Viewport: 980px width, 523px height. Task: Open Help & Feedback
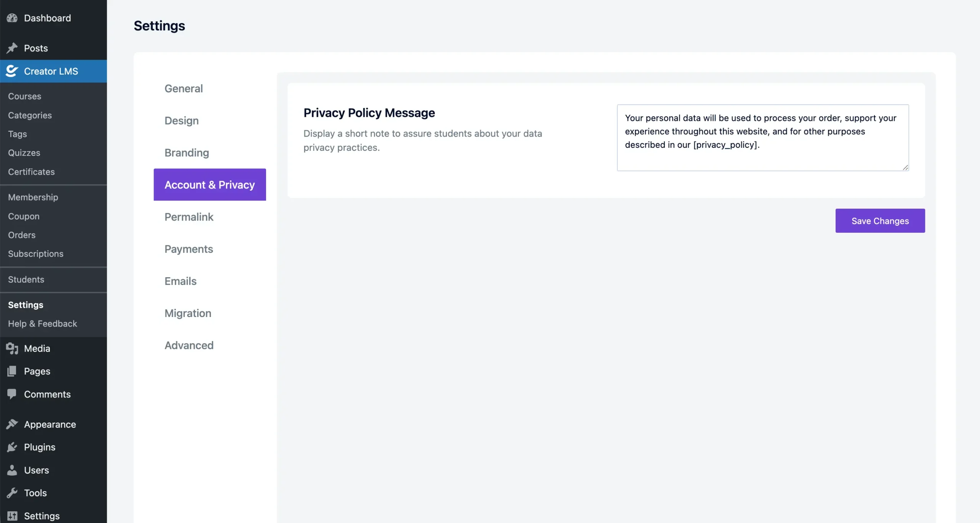pos(42,323)
